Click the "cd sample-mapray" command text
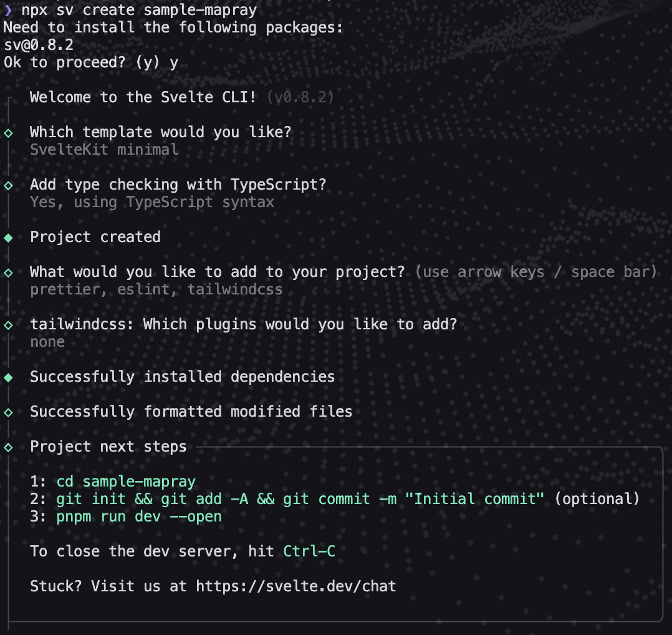This screenshot has width=672, height=635. pos(126,482)
